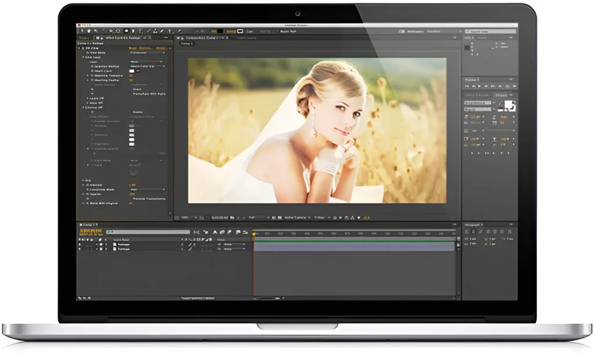
Task: Open the Graph Editor in timeline
Action: pyautogui.click(x=245, y=232)
